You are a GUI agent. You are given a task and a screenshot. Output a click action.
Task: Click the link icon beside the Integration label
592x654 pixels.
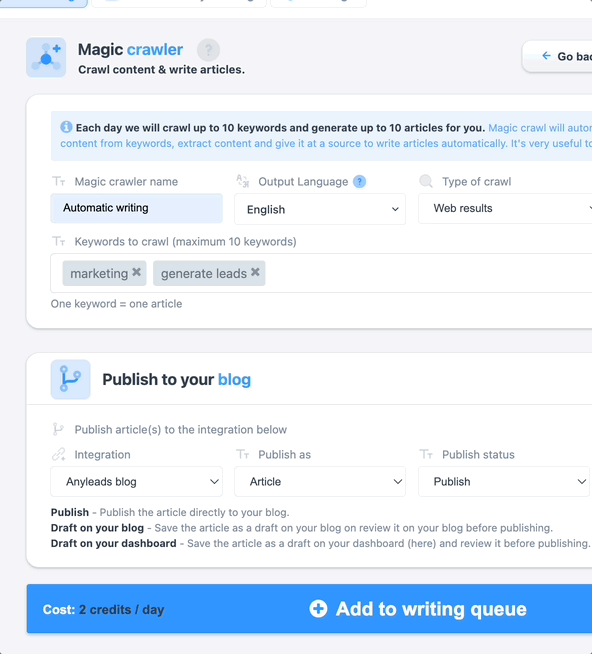pyautogui.click(x=58, y=454)
